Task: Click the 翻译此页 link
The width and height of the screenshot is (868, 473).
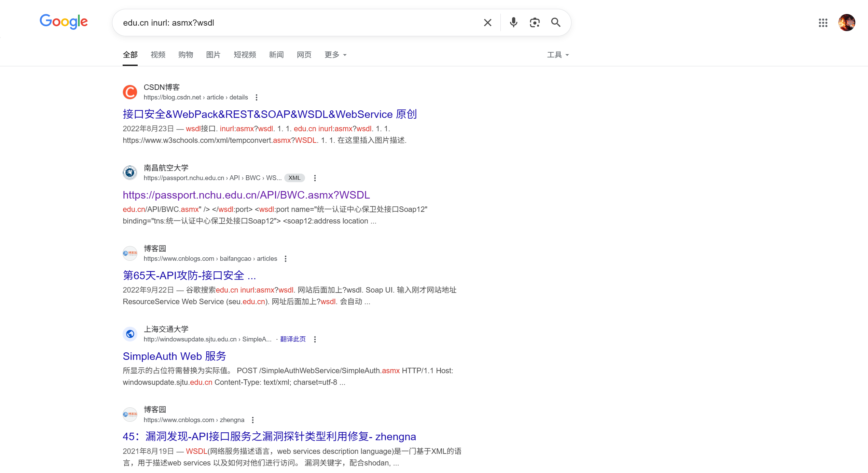Action: coord(293,339)
